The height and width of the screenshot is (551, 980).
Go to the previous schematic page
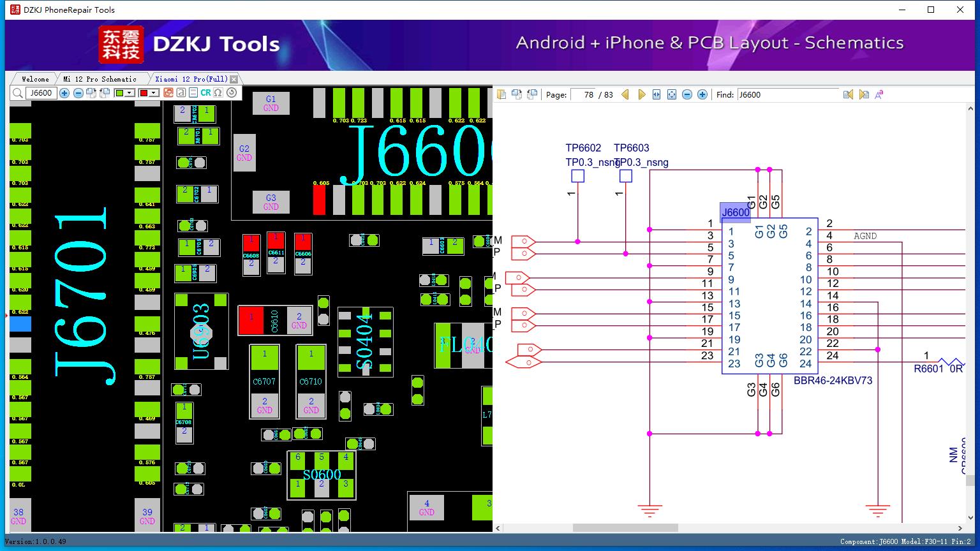click(625, 94)
